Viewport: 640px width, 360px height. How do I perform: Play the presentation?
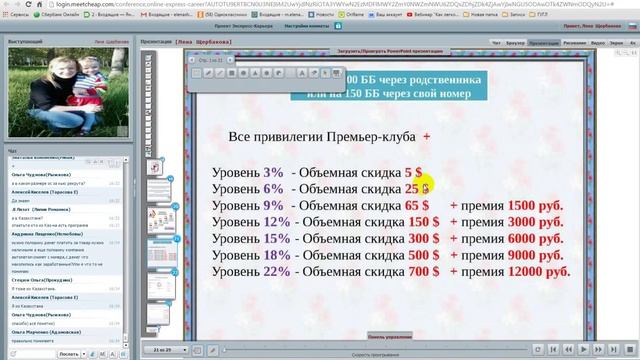coord(583,349)
